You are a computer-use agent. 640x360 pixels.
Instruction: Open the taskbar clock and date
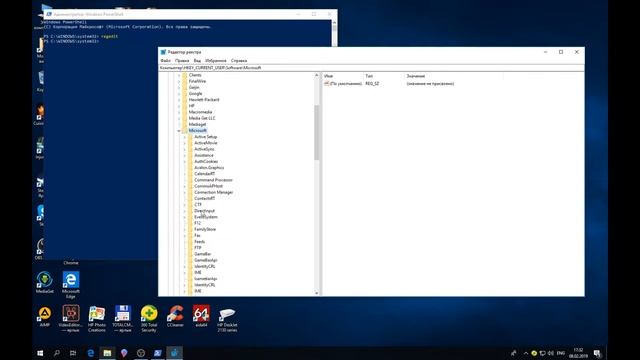pos(578,353)
